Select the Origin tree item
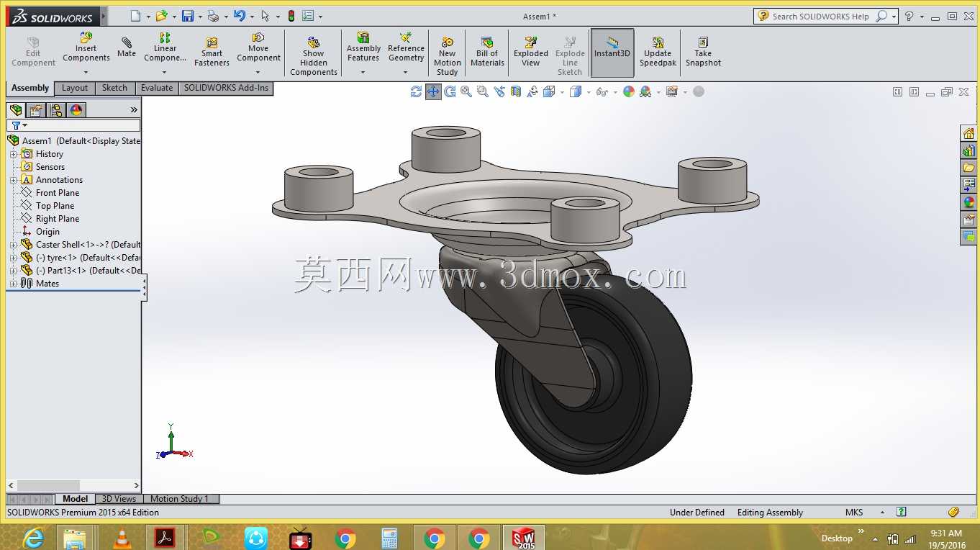This screenshot has height=550, width=980. point(48,232)
